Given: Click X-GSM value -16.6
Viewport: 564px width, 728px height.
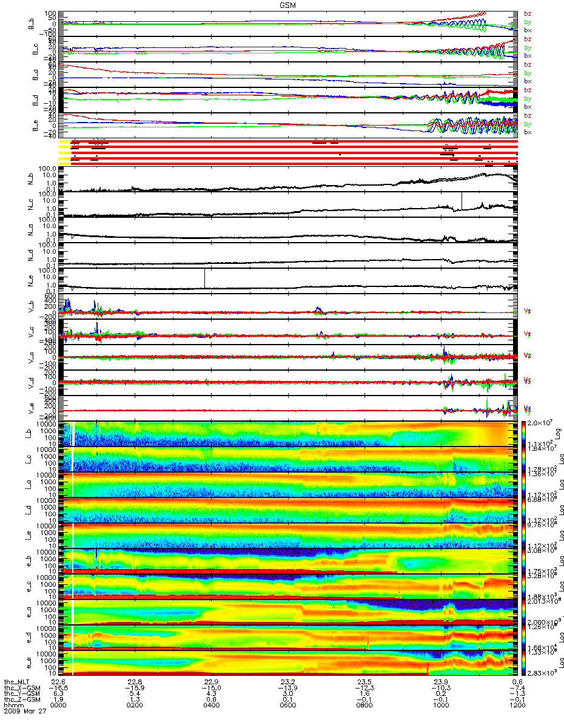Looking at the screenshot, I should (x=58, y=689).
